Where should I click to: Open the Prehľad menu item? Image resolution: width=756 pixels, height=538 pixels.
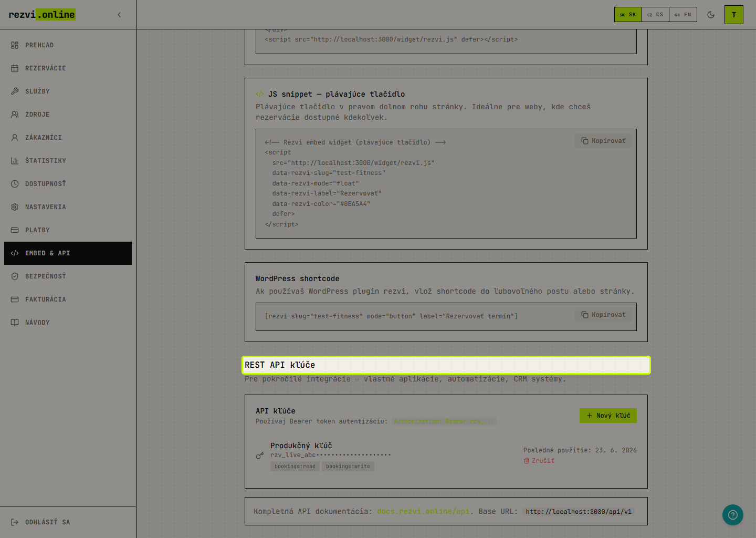pos(68,45)
